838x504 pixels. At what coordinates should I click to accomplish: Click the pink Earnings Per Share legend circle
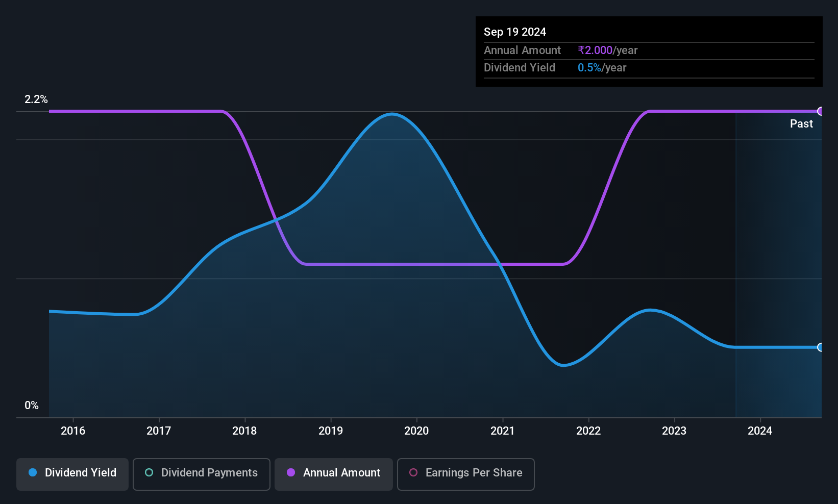[413, 472]
